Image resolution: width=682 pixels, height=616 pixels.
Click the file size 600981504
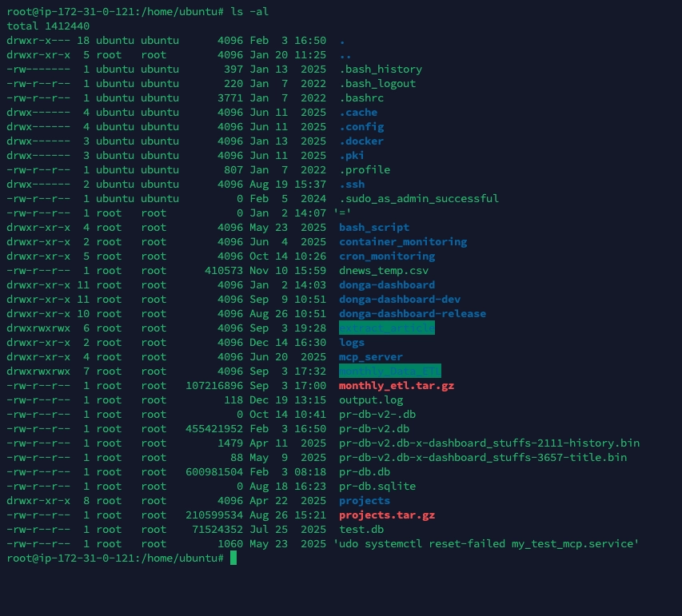click(214, 471)
